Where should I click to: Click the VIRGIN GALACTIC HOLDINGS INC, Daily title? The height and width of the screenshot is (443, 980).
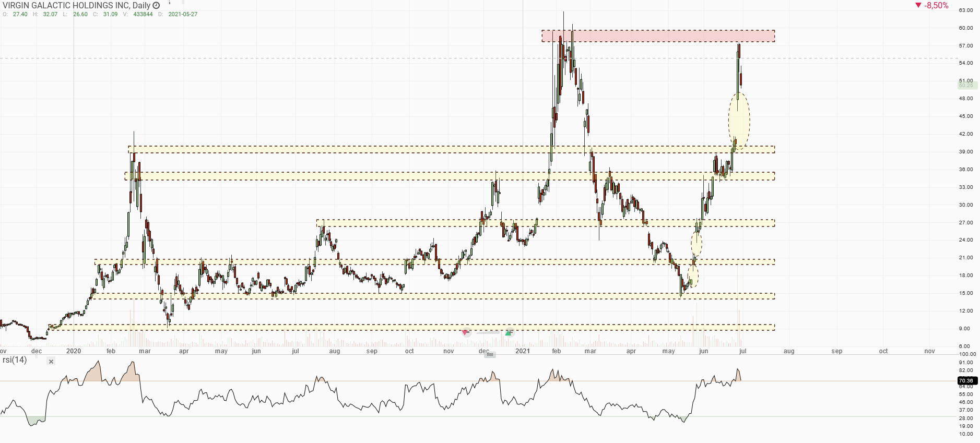coord(77,5)
